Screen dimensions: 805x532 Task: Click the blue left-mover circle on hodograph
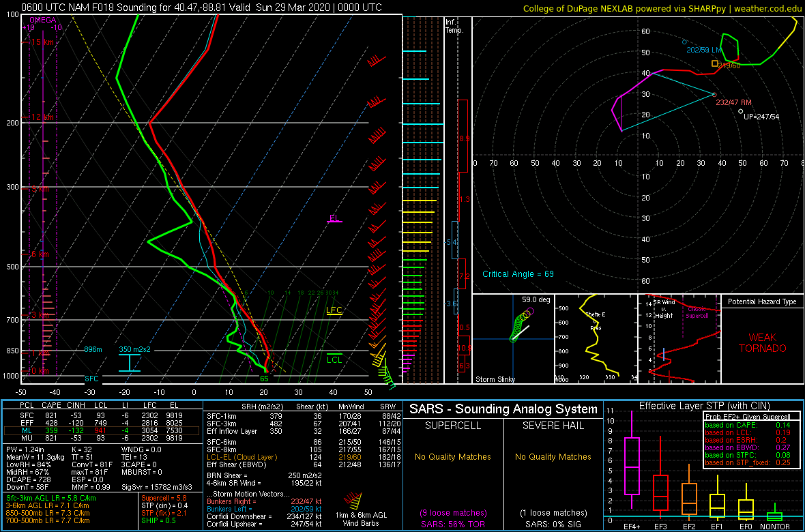pos(684,42)
